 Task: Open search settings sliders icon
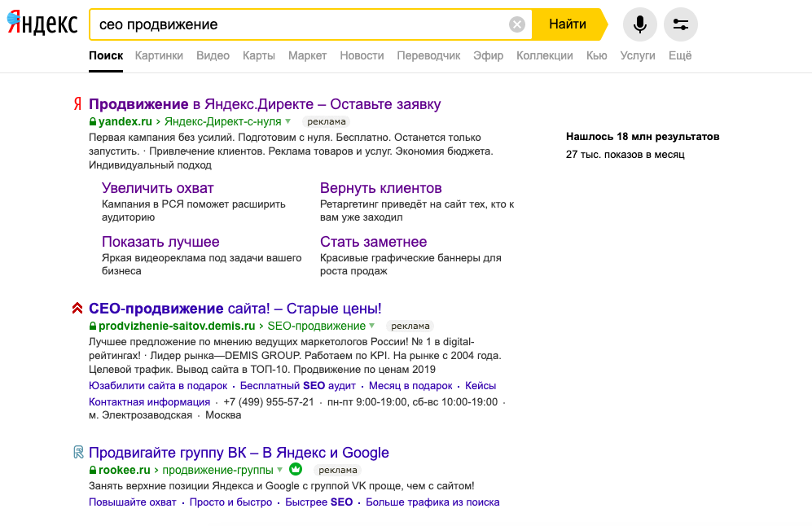point(680,24)
